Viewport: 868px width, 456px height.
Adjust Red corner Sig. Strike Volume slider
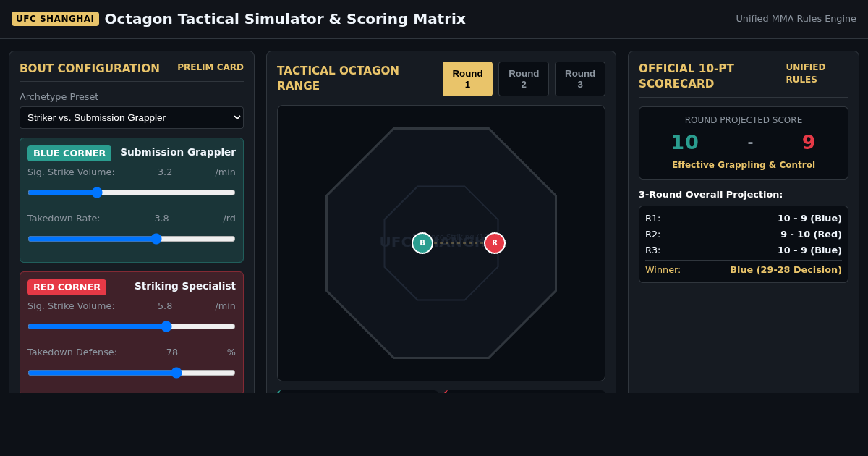(x=132, y=326)
